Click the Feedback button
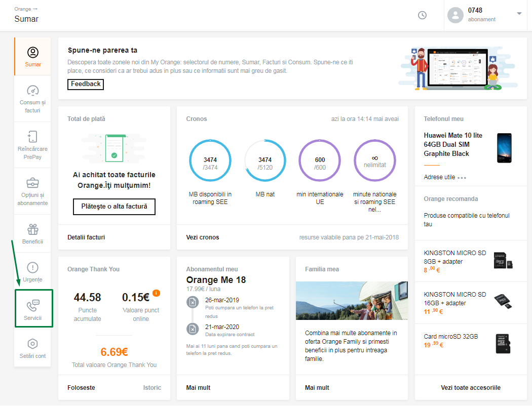Screen dimensions: 532x406 click(x=86, y=84)
